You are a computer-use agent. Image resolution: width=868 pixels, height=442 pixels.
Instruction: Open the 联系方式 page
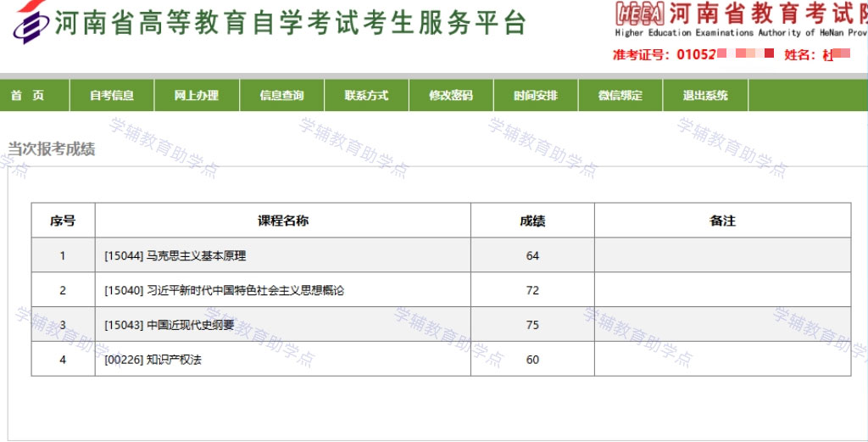coord(366,95)
